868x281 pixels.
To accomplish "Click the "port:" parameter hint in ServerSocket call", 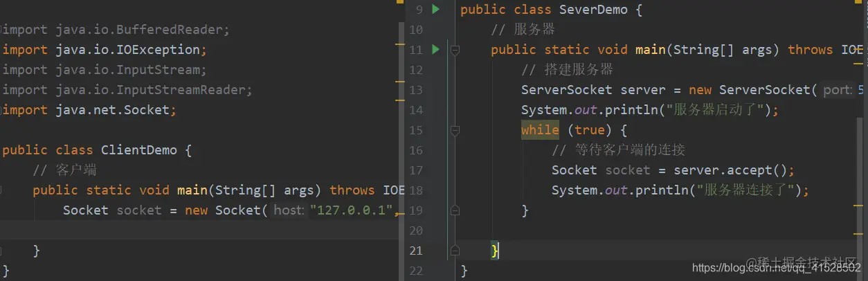I will (x=837, y=90).
